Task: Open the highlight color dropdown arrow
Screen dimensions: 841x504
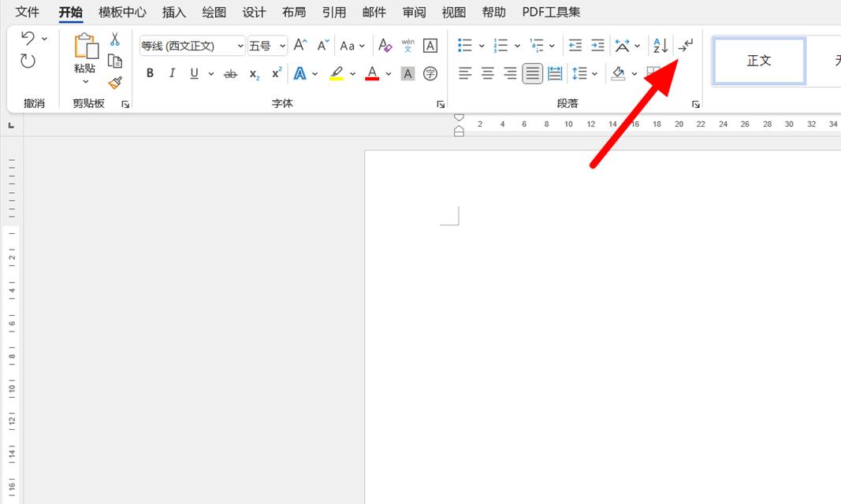Action: (x=353, y=74)
